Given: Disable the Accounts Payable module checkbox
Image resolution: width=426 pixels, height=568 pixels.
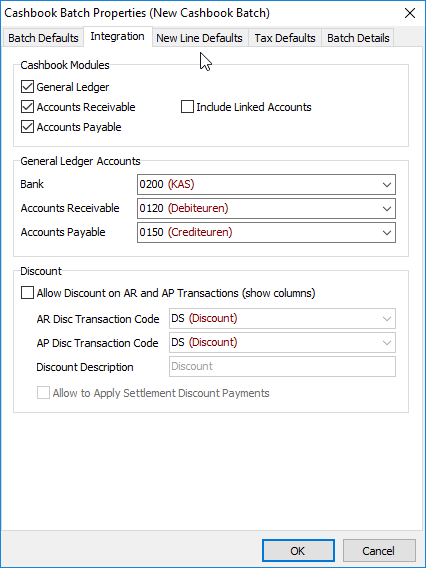Looking at the screenshot, I should 28,127.
